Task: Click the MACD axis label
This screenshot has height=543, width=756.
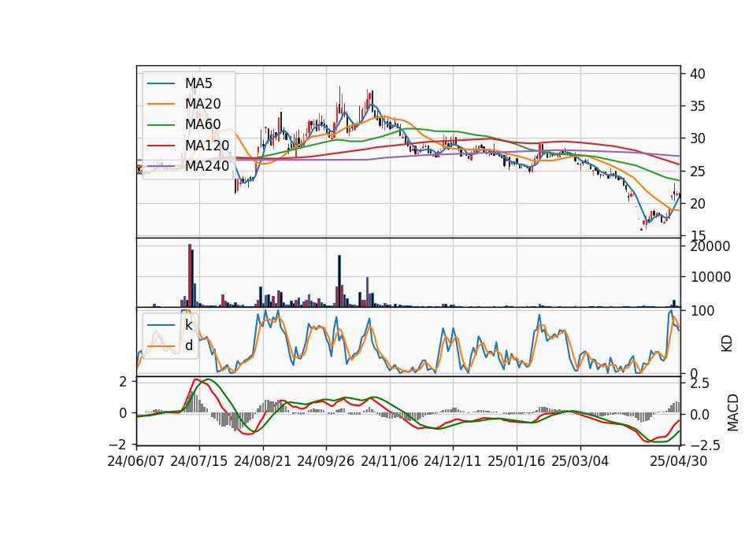Action: 733,412
